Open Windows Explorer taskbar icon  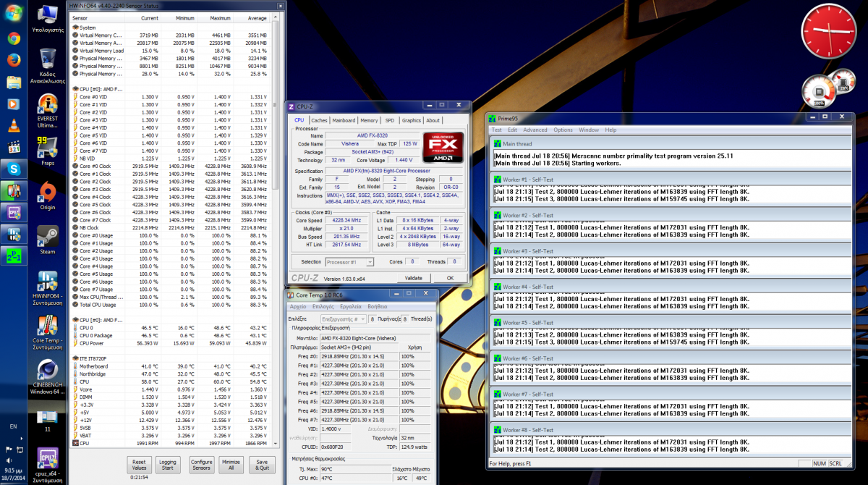coord(13,82)
